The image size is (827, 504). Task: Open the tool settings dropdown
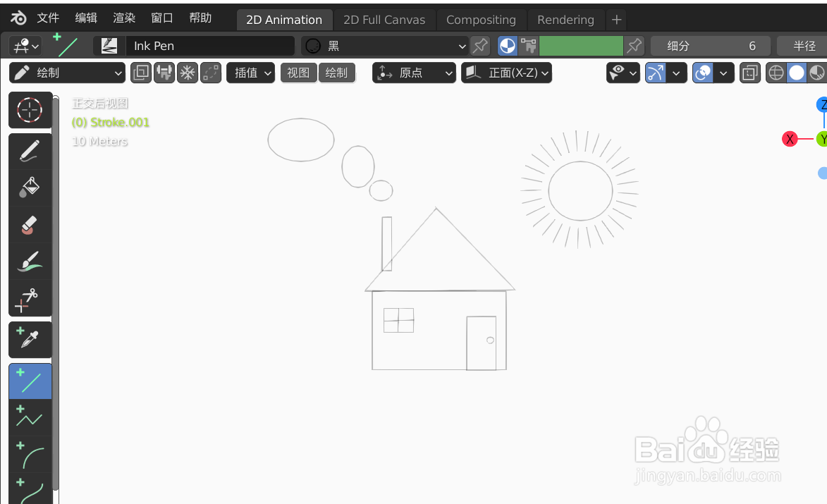(26, 46)
